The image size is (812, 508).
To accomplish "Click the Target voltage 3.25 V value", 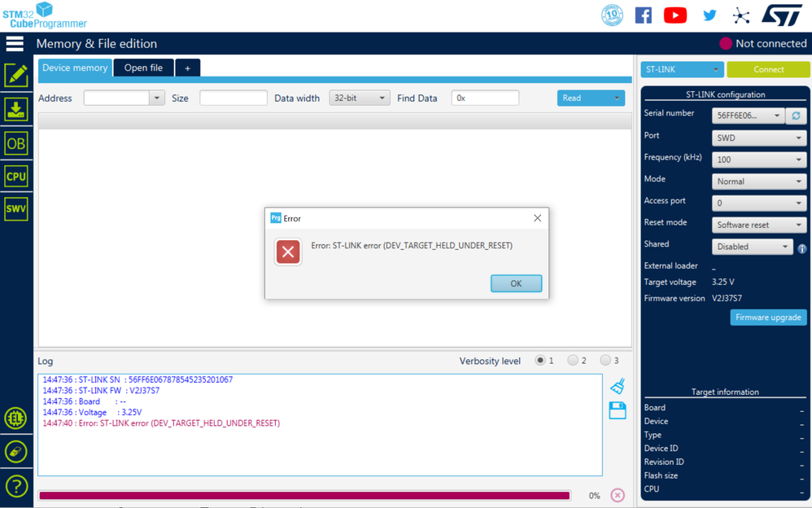I will click(723, 282).
